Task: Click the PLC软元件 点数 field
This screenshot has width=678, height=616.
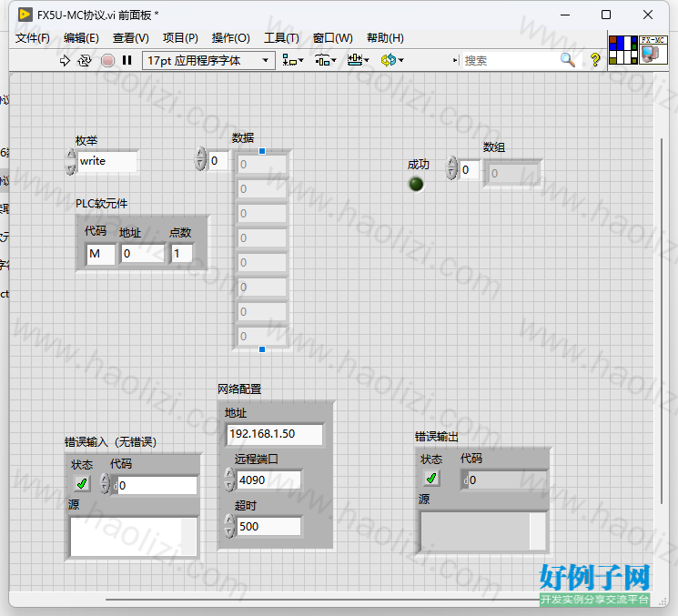Action: (182, 254)
